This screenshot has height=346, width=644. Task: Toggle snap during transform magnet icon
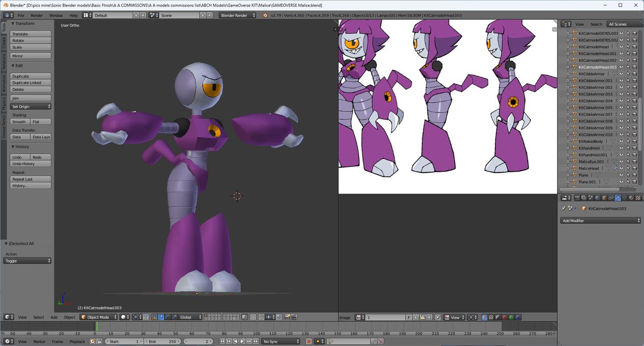coord(261,317)
